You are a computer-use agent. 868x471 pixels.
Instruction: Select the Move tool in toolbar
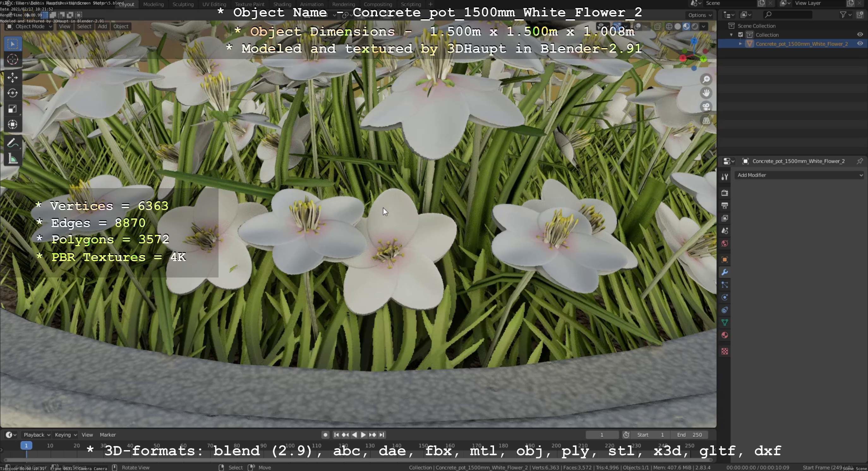[12, 77]
